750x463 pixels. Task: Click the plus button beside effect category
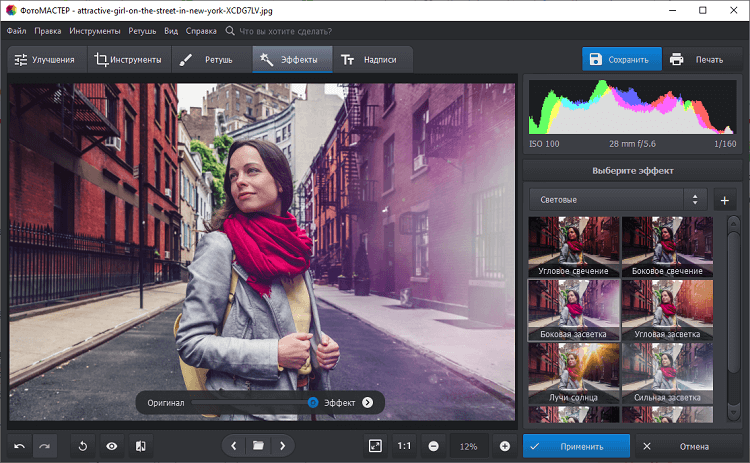tap(724, 199)
